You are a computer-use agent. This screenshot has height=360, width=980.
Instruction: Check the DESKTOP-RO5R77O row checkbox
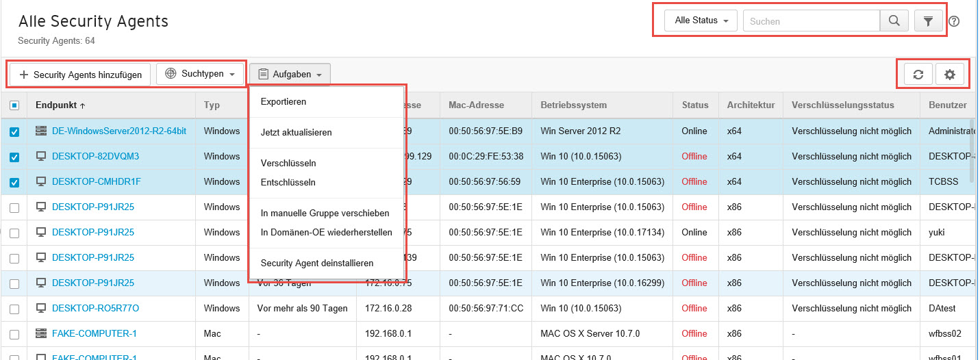pyautogui.click(x=14, y=309)
